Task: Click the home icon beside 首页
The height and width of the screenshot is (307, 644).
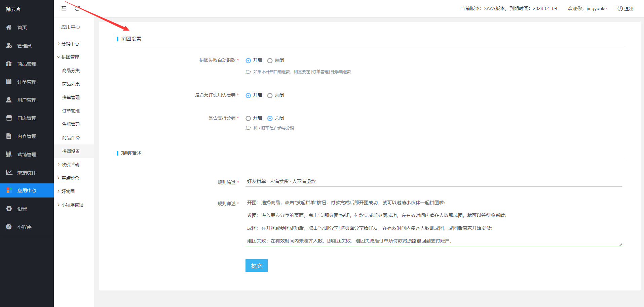Action: (9, 27)
